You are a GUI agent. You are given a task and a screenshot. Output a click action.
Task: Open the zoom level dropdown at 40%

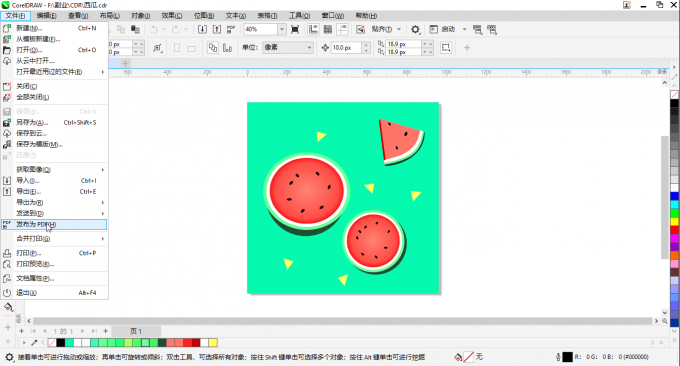282,29
